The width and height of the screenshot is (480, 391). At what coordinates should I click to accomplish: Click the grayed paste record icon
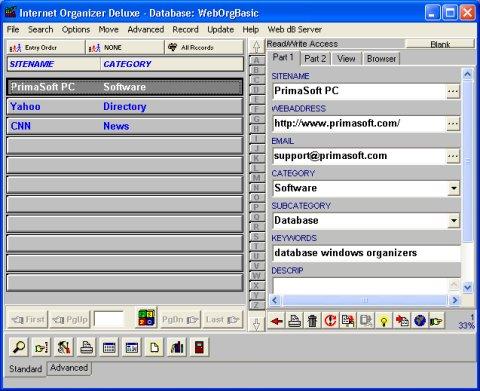tap(366, 321)
